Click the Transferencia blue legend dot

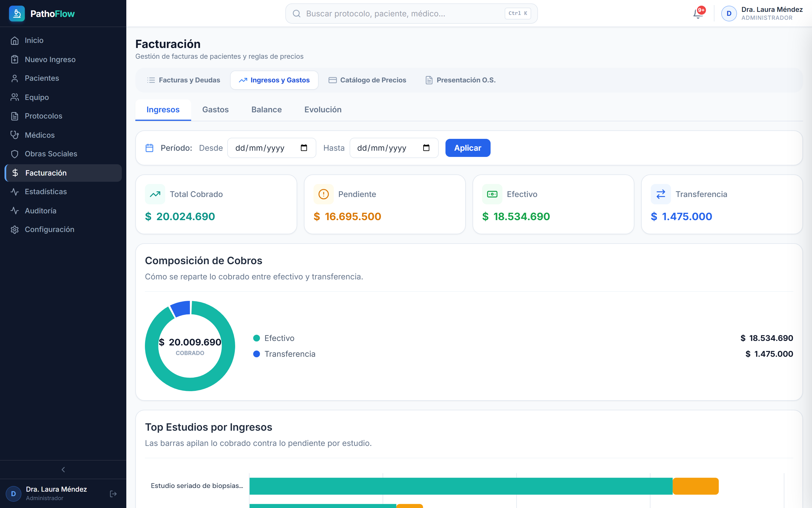256,354
